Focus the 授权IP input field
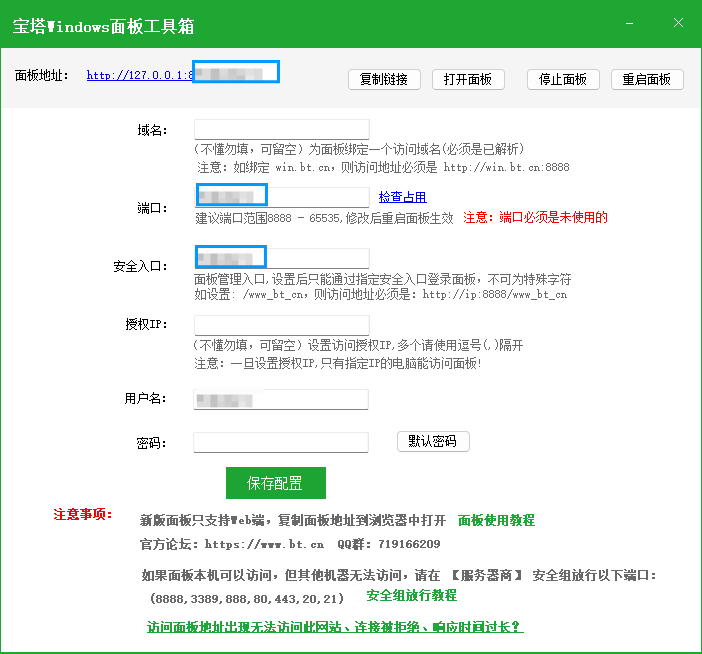This screenshot has height=654, width=702. [x=282, y=325]
